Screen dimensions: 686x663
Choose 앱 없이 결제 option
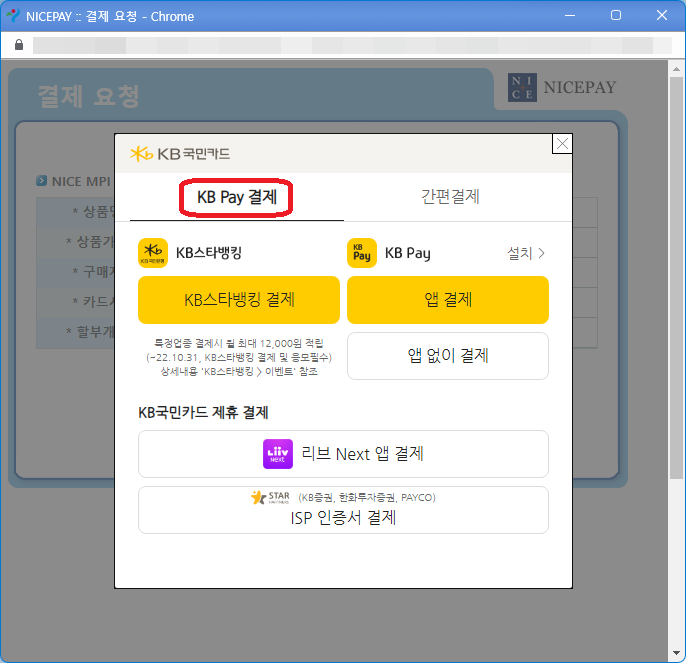coord(448,356)
